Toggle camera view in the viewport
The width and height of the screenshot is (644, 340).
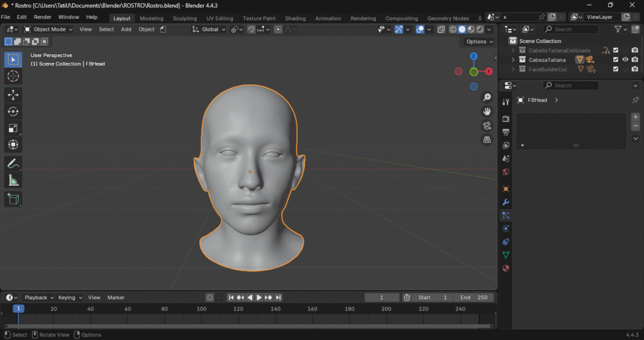(487, 125)
